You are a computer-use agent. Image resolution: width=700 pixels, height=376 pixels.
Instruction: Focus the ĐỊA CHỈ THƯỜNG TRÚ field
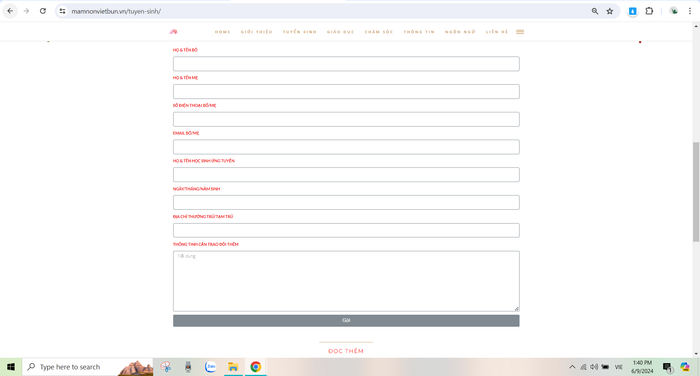[346, 230]
